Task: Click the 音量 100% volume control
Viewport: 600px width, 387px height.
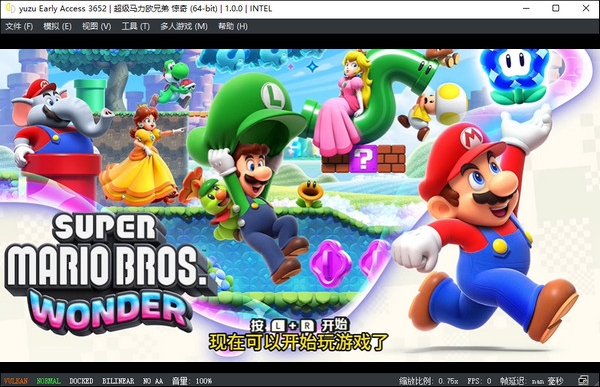Action: coord(192,381)
